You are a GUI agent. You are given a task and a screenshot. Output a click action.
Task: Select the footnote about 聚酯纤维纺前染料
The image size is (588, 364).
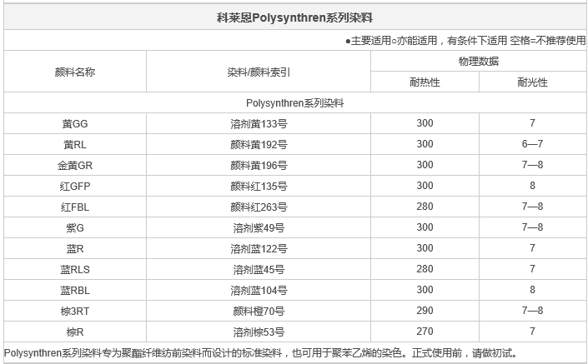(261, 353)
